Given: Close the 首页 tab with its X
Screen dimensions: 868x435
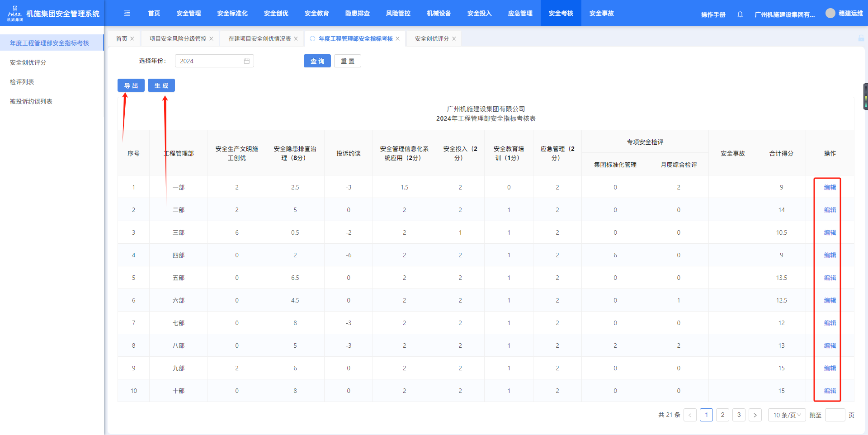Looking at the screenshot, I should click(x=132, y=39).
